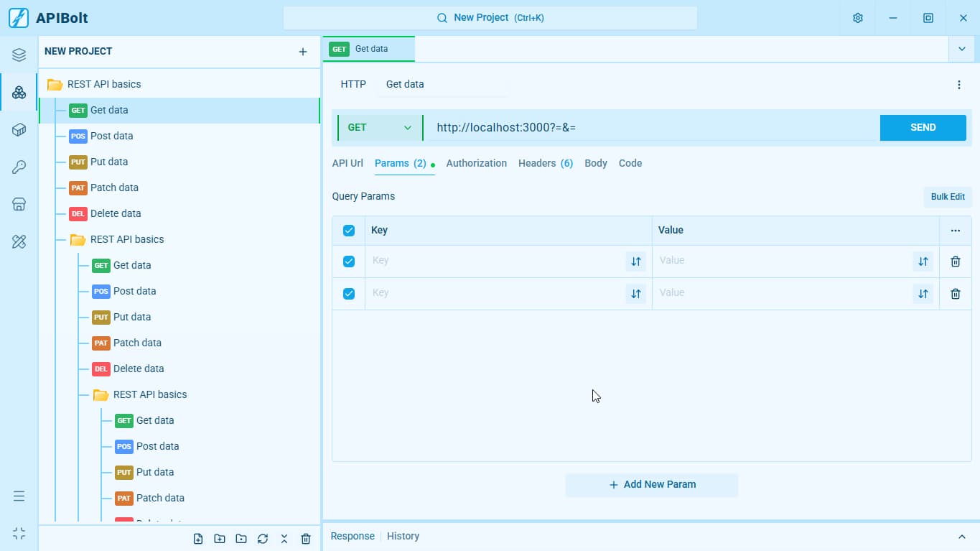
Task: Click the trash icon at bottom of project tree
Action: (306, 539)
